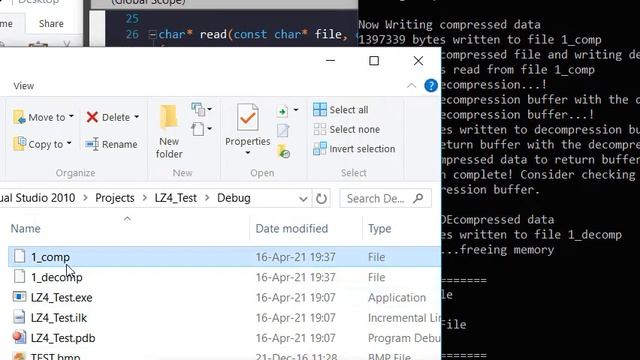Open the View ribbon tab

[24, 86]
